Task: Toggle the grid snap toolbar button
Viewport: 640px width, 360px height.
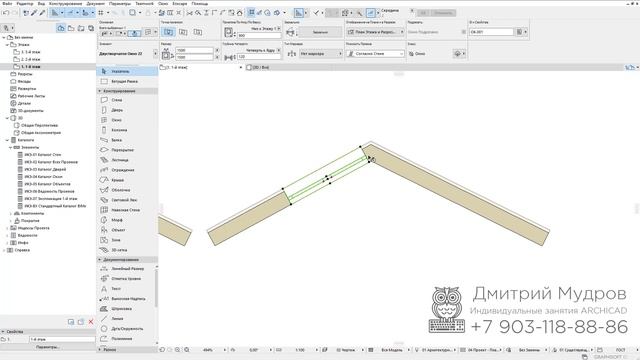Action: click(101, 13)
